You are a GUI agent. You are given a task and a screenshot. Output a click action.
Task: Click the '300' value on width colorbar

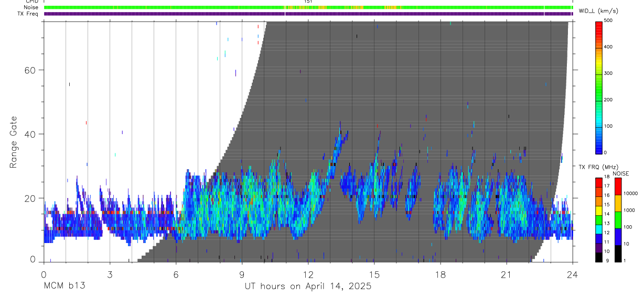[608, 73]
